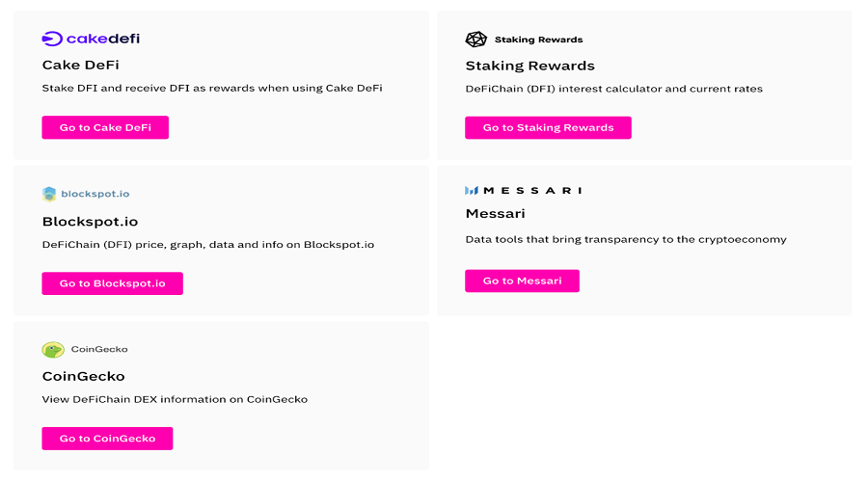Image resolution: width=868 pixels, height=482 pixels.
Task: Click the Messari blue bars logo
Action: click(x=472, y=190)
